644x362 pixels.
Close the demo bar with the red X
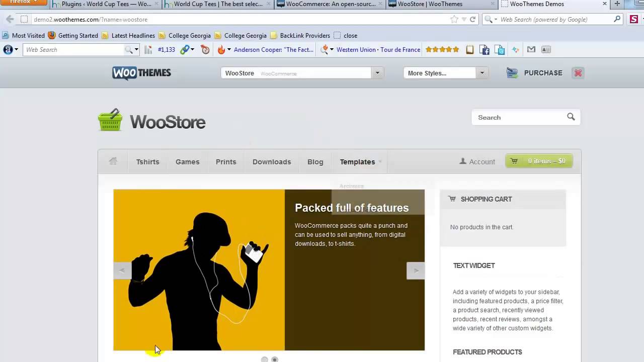click(x=578, y=73)
